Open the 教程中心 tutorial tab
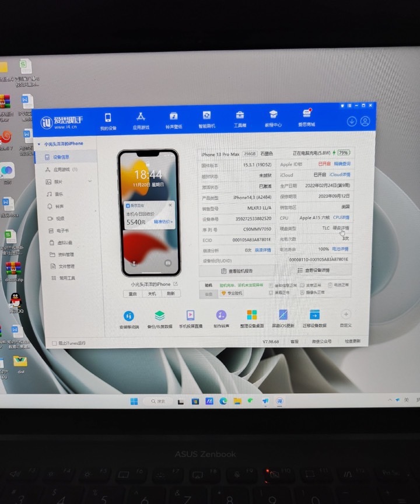 [x=273, y=118]
